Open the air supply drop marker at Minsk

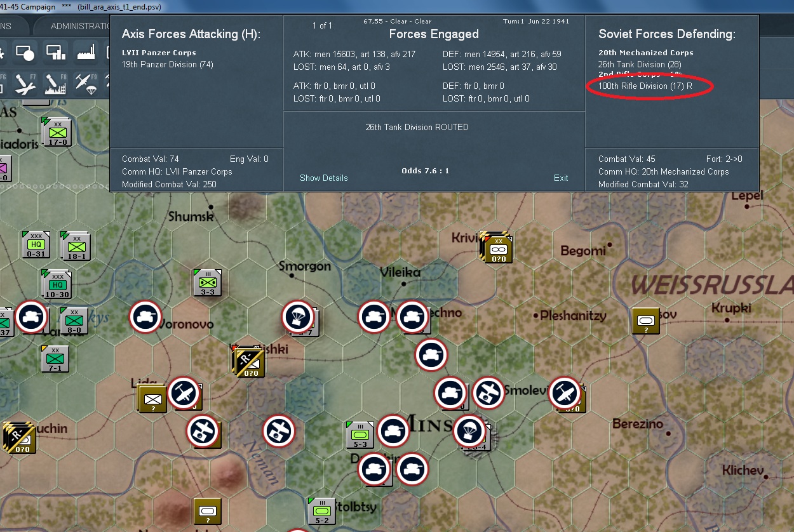click(469, 432)
